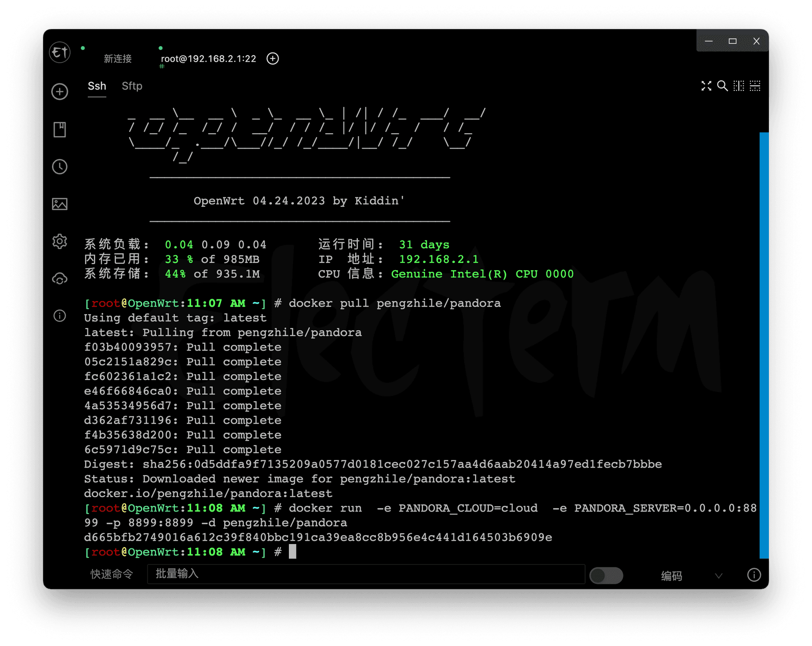Open terminal search magnifier
The height and width of the screenshot is (646, 812).
point(722,86)
